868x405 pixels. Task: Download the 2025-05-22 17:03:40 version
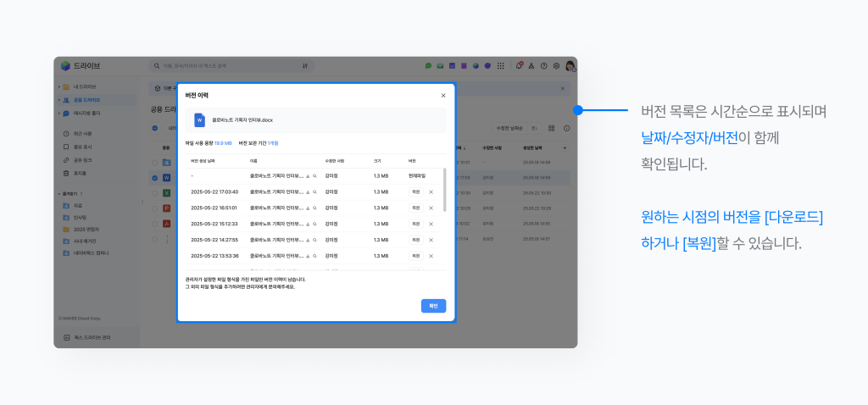pos(308,192)
